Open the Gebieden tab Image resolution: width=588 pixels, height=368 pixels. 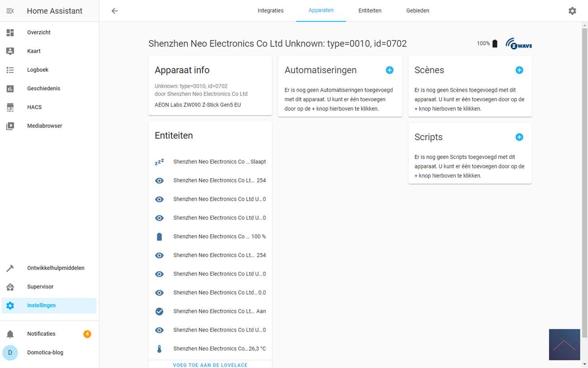coord(418,11)
